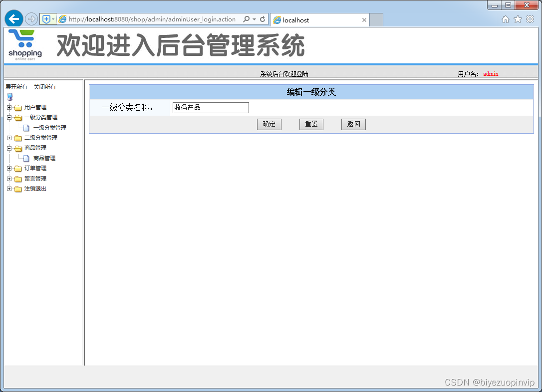Screen dimensions: 542x392
Task: Select the 一级分类管理 parent folder label
Action: click(x=41, y=117)
